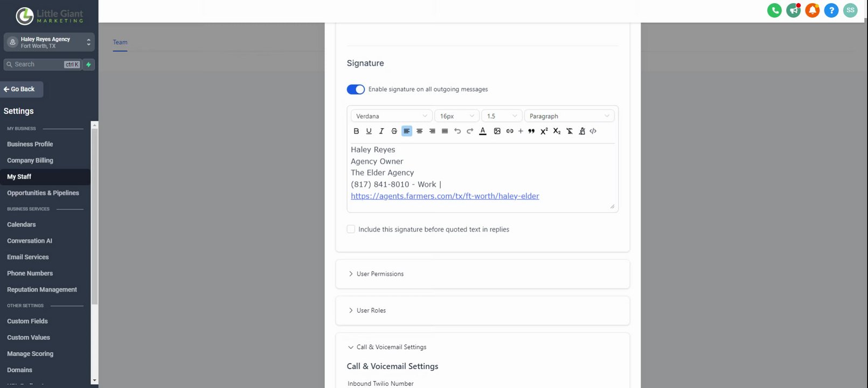Image resolution: width=868 pixels, height=388 pixels.
Task: Open Manage Scoring settings
Action: [x=30, y=354]
